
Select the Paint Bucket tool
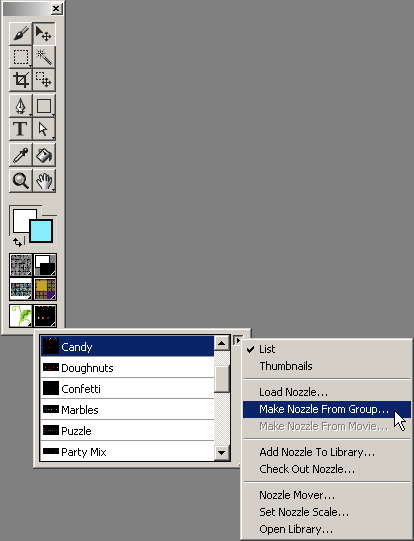click(44, 155)
